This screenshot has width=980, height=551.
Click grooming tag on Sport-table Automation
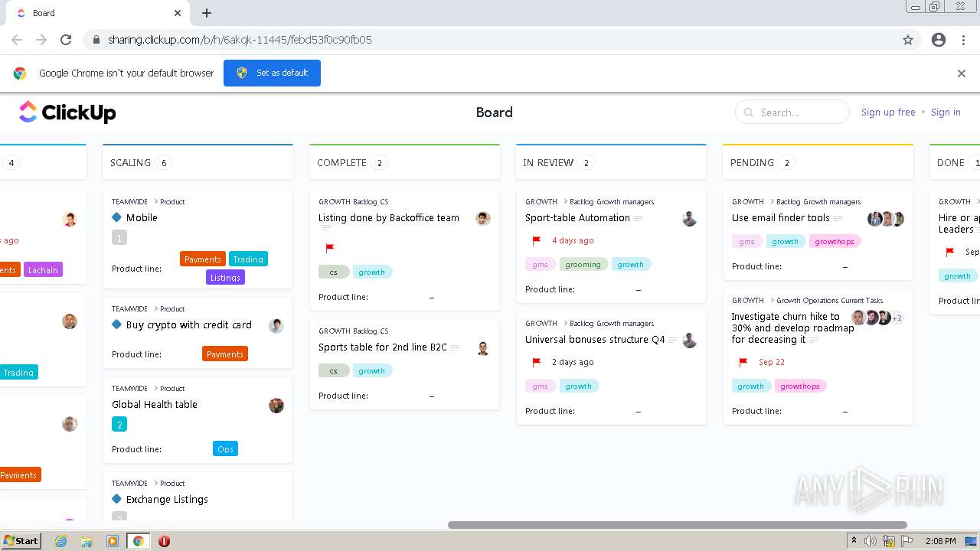(x=584, y=264)
